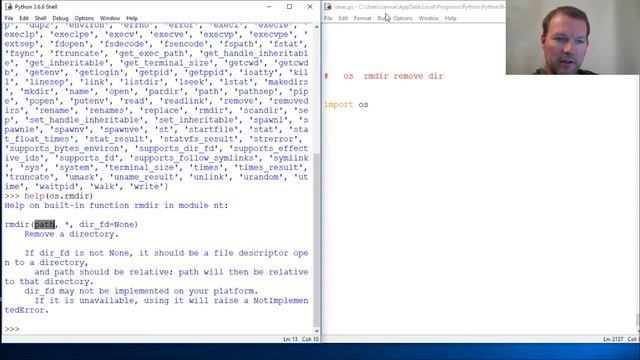Screen dimensions: 640x360
Task: Close the Python 3.6.6 Shell window
Action: [310, 7]
